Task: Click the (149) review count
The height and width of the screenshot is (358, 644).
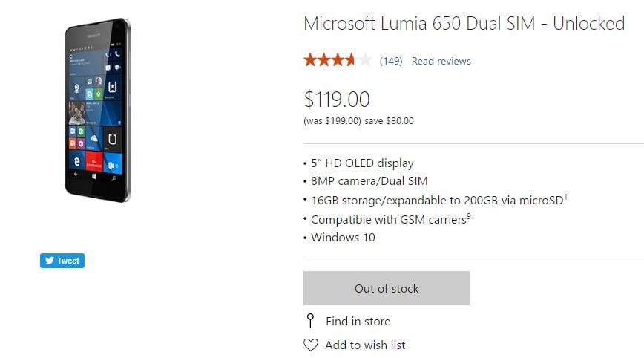Action: coord(391,61)
